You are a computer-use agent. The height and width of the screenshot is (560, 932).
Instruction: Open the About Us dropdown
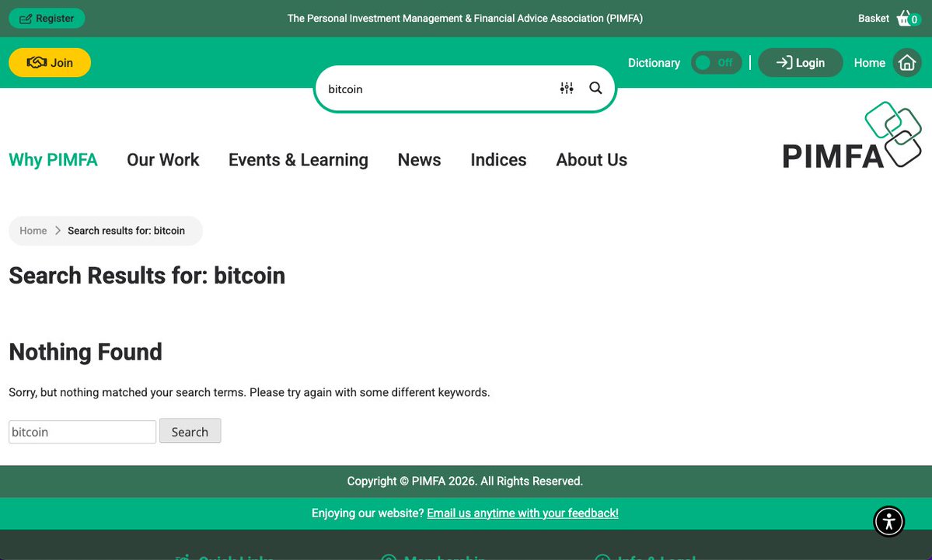[591, 160]
